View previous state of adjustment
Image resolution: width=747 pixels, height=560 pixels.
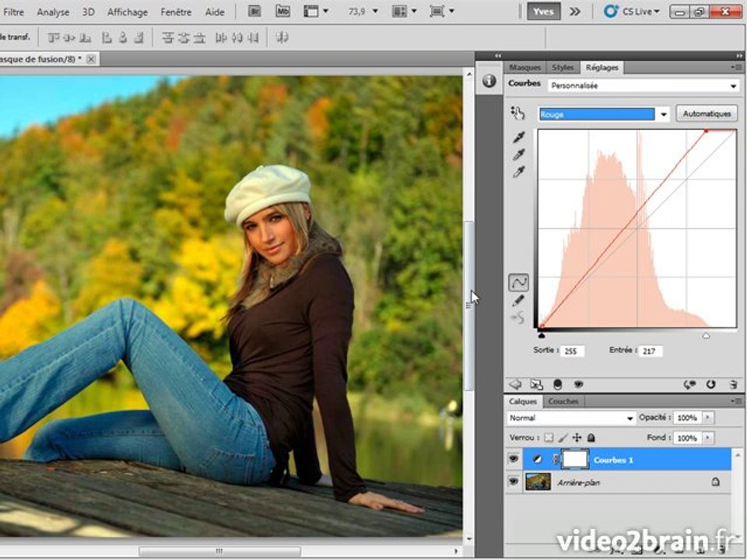click(689, 384)
